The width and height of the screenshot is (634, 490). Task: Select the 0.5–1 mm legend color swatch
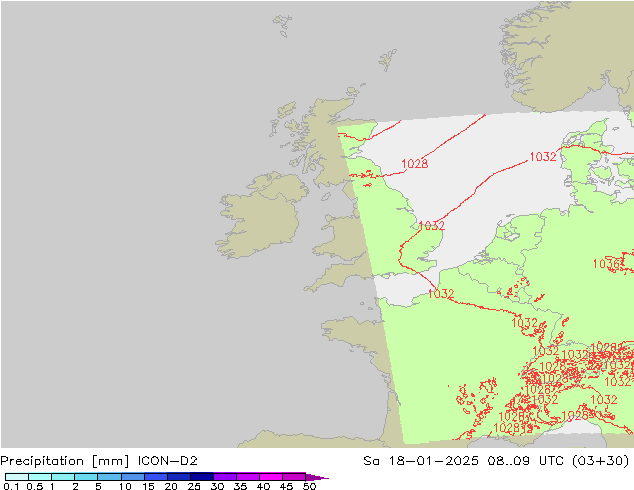pyautogui.click(x=40, y=477)
